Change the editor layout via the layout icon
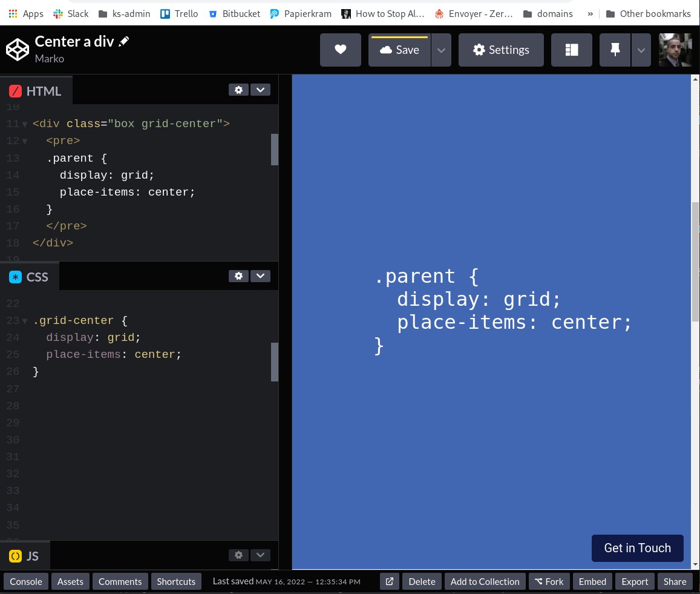 pos(571,50)
